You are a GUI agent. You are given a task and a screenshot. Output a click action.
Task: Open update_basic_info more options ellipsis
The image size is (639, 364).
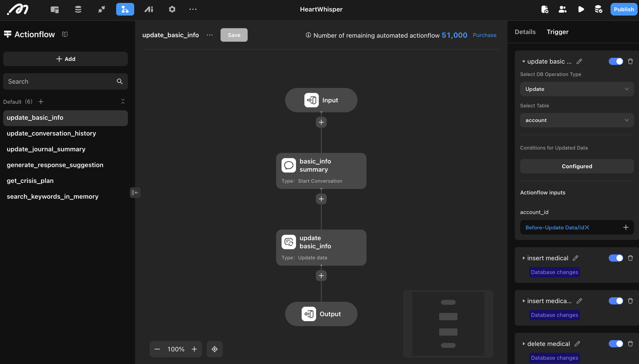pos(210,35)
